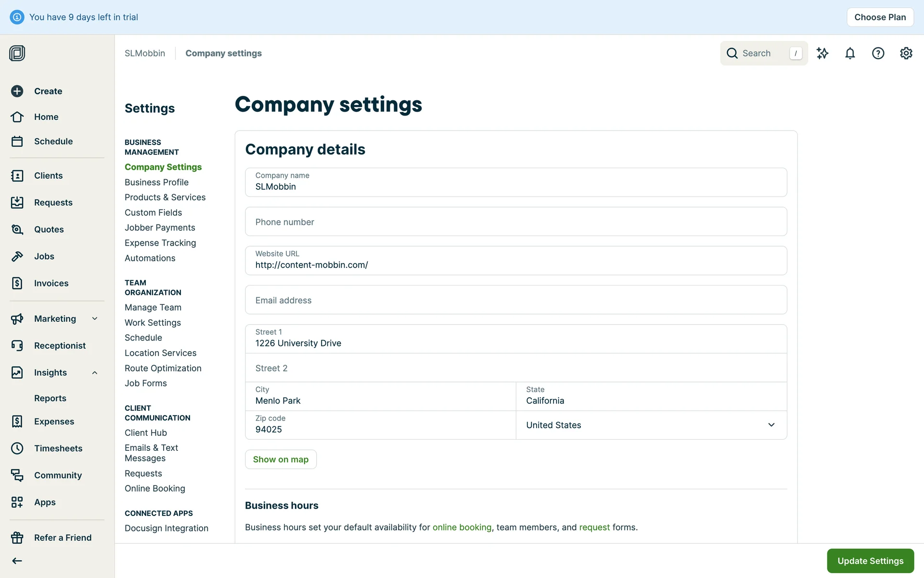Open the AI sparkle assistant icon
The width and height of the screenshot is (924, 578).
tap(822, 53)
